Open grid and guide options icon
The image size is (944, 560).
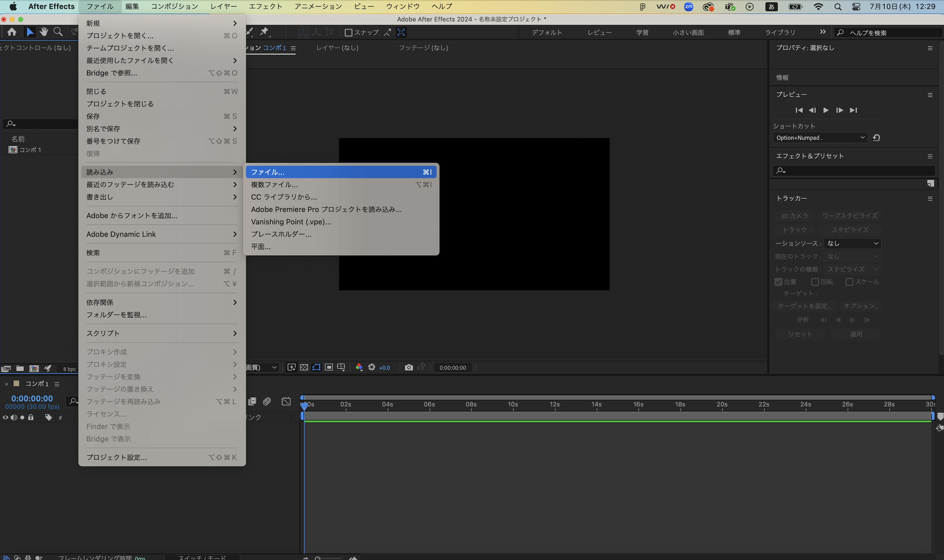pos(341,367)
